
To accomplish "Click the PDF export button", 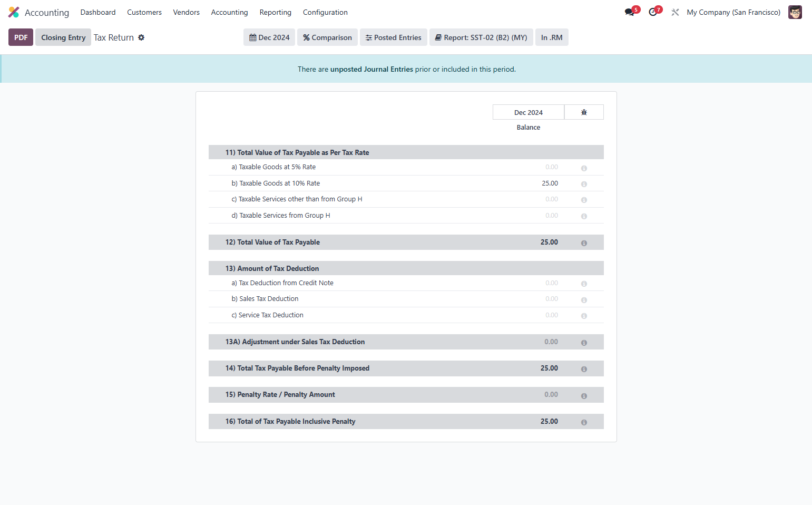I will coord(21,37).
